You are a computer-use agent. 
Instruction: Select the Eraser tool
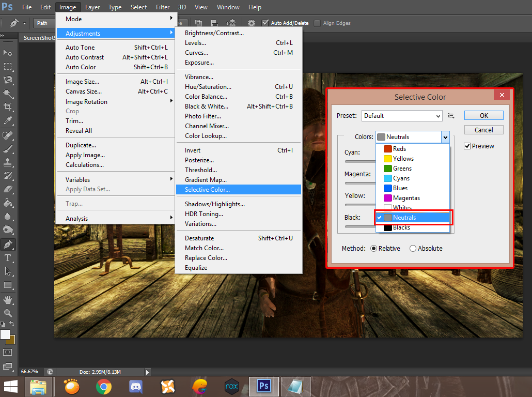(8, 190)
